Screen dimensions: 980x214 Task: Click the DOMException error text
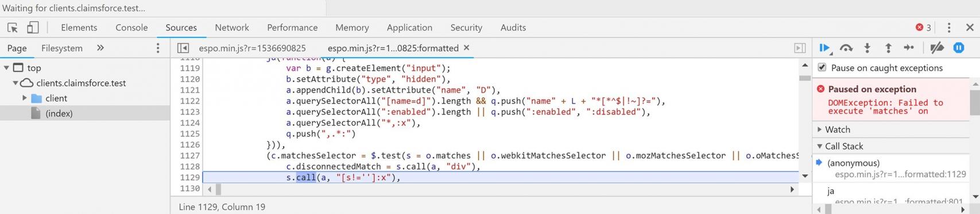click(885, 107)
